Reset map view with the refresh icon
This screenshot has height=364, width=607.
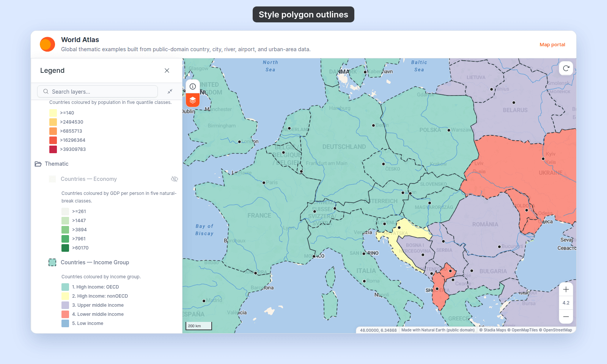pos(566,68)
